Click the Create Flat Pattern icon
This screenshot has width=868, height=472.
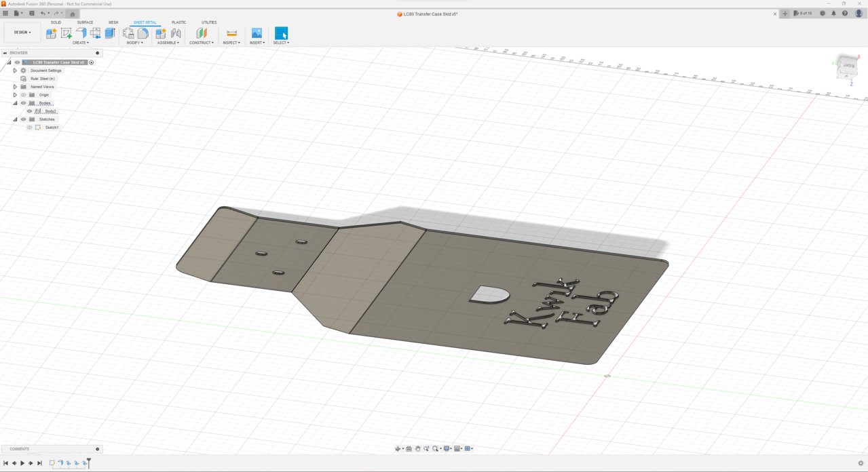[143, 33]
